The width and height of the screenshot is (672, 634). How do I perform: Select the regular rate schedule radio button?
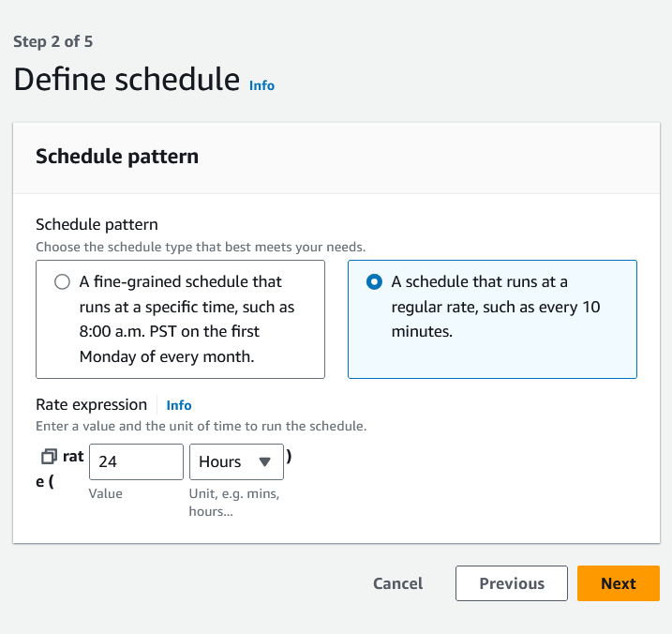(x=374, y=281)
